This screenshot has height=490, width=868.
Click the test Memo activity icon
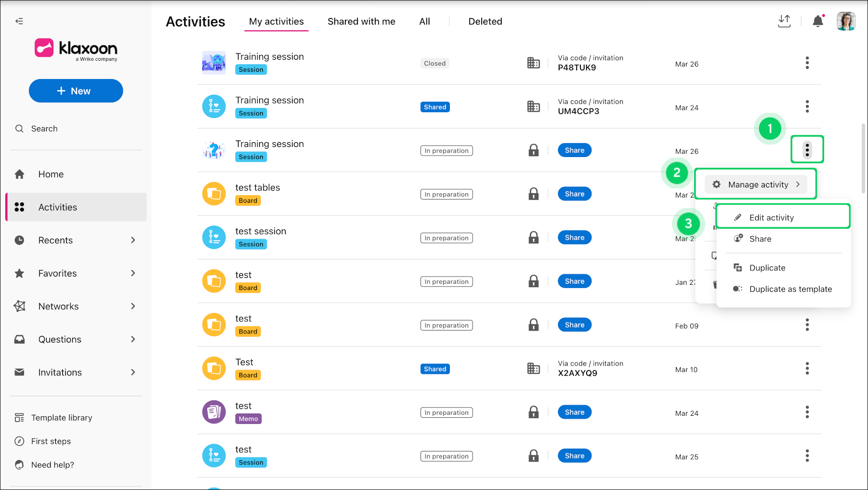pyautogui.click(x=214, y=412)
